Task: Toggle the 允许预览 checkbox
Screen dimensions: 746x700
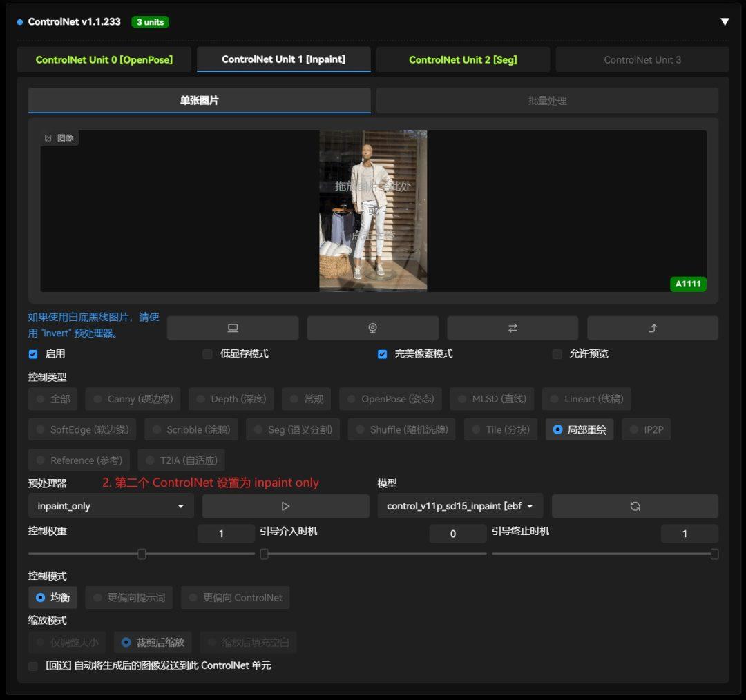Action: (557, 354)
